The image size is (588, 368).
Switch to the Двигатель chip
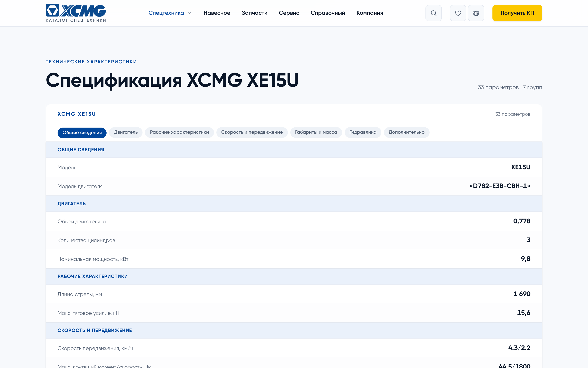[x=126, y=132]
